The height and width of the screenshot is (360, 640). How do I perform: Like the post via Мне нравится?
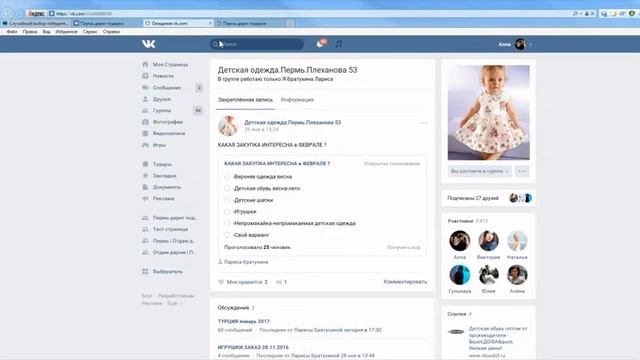point(243,282)
